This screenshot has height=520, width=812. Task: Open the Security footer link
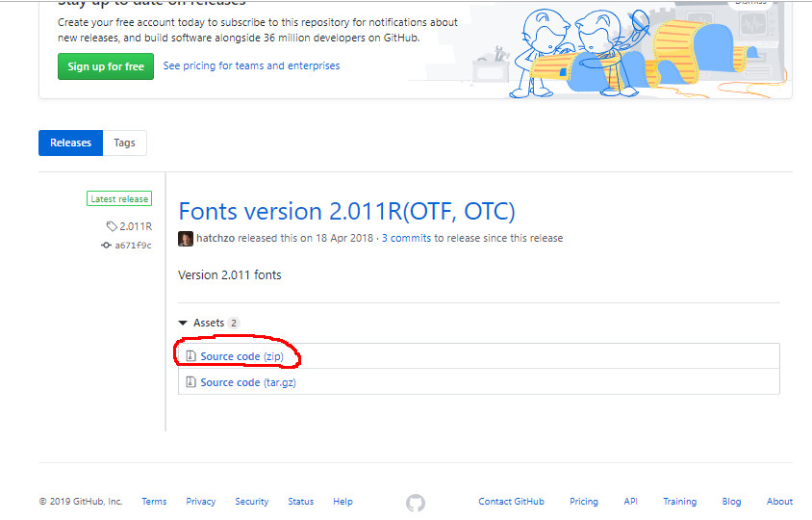252,502
